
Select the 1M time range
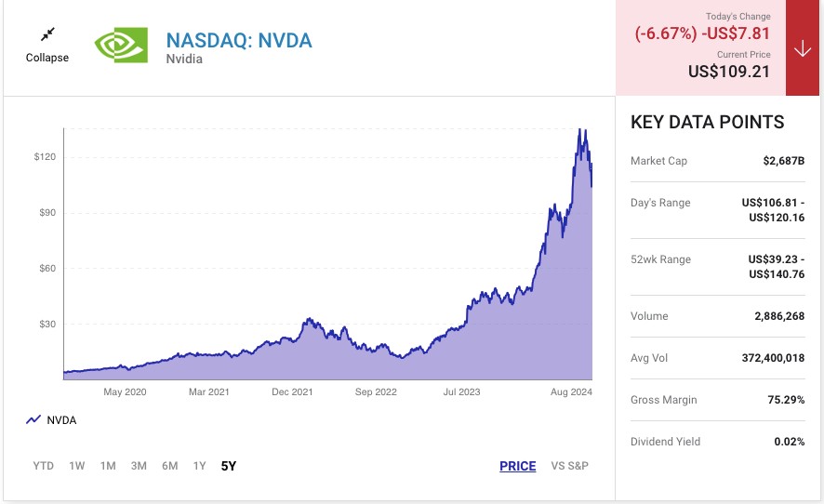tap(108, 466)
